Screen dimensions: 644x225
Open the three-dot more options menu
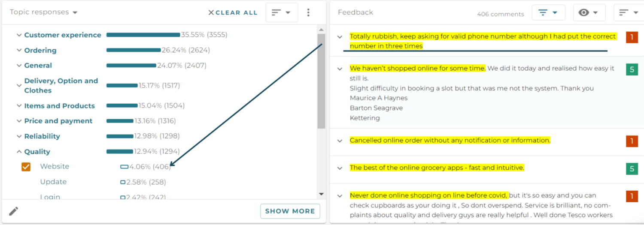click(308, 12)
